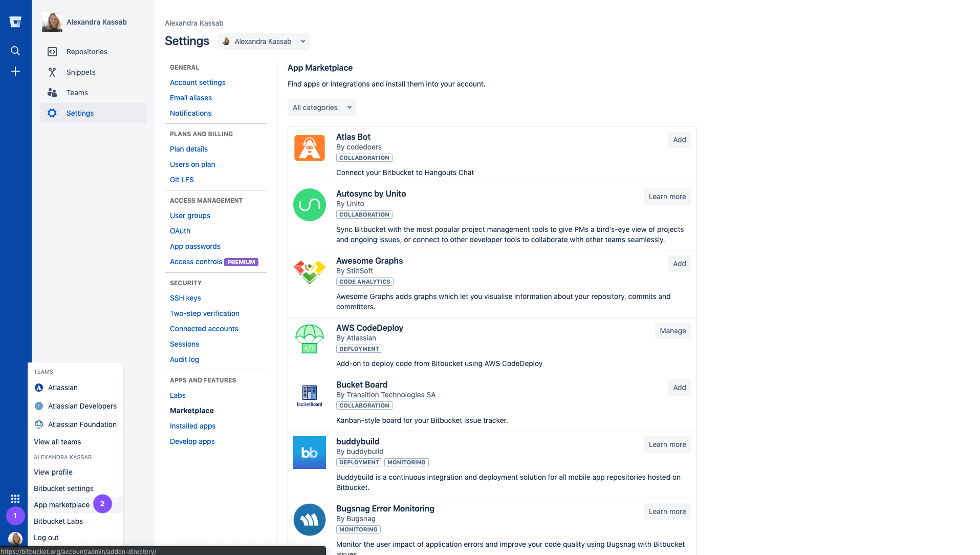Open the All categories dropdown
This screenshot has width=980, height=555.
[x=322, y=108]
